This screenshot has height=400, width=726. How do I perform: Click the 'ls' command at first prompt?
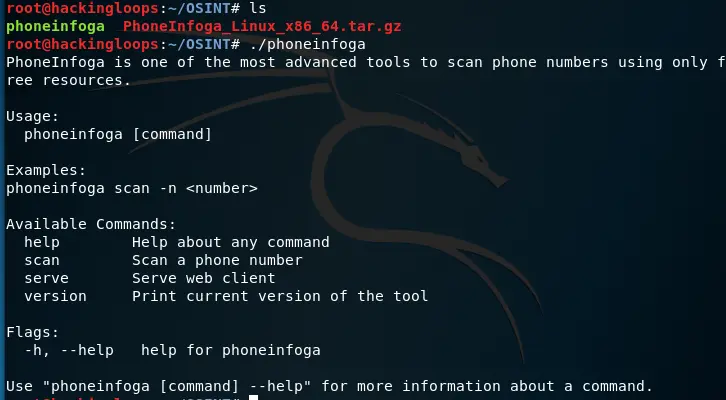(257, 8)
